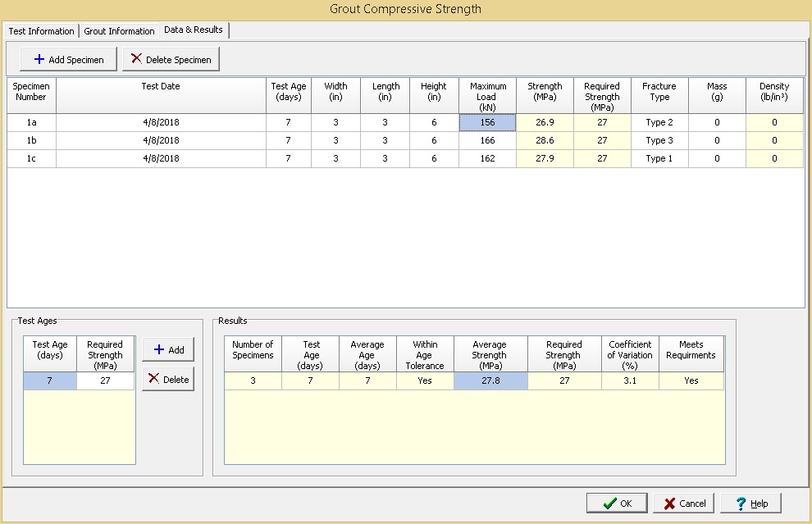Click the Maximum Load column header
This screenshot has width=812, height=524.
pyautogui.click(x=487, y=96)
